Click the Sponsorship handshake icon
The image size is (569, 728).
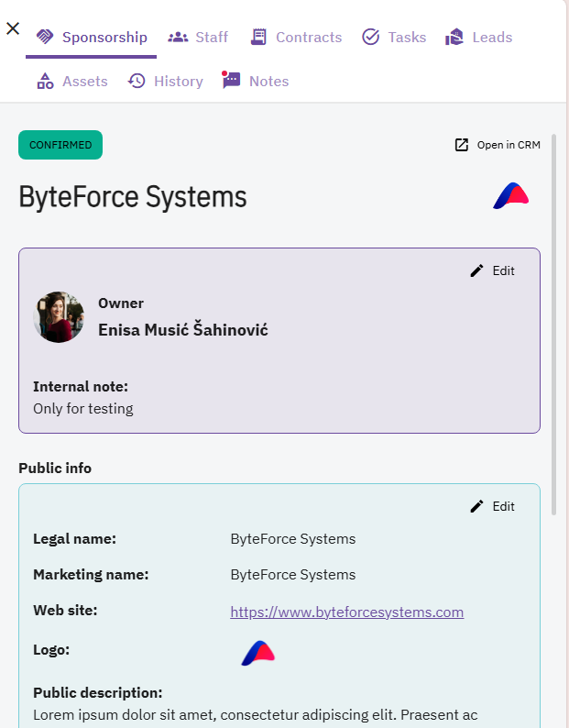pos(45,37)
